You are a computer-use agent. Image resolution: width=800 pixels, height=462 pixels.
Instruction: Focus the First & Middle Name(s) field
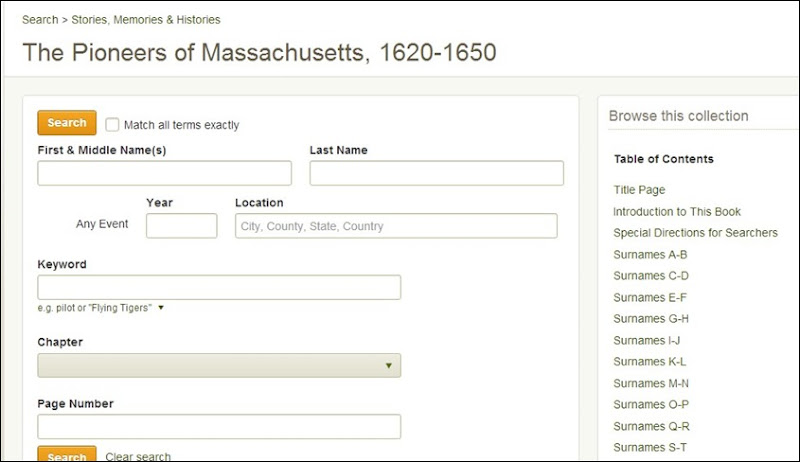164,173
